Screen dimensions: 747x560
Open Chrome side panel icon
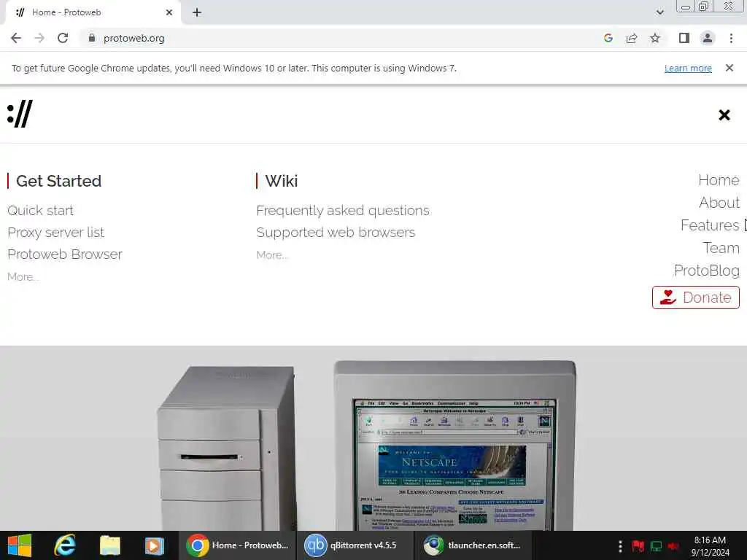tap(684, 38)
